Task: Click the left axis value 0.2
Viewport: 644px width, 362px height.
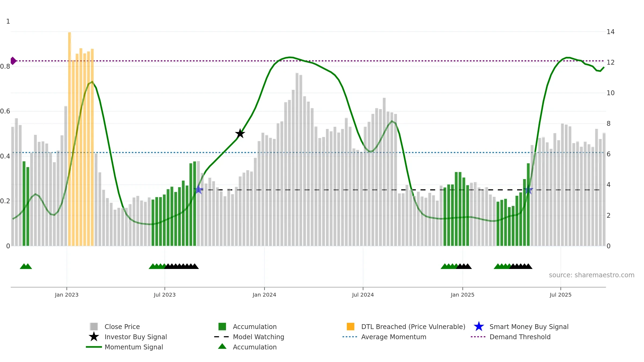Action: tap(5, 201)
